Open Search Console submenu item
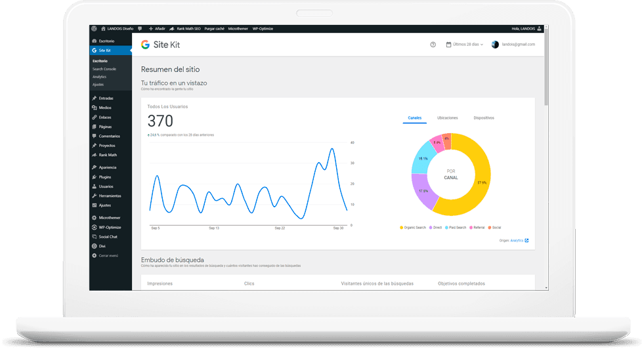The width and height of the screenshot is (644, 349). [104, 69]
